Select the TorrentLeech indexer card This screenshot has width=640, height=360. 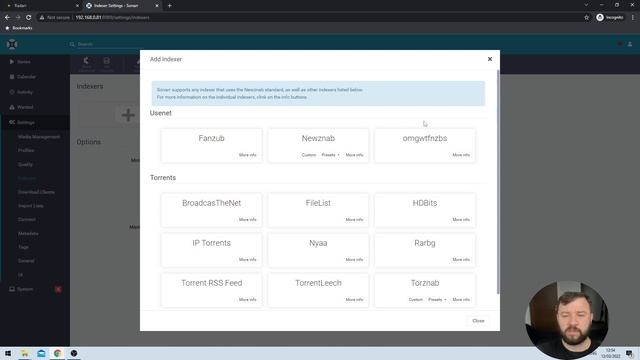tap(318, 290)
